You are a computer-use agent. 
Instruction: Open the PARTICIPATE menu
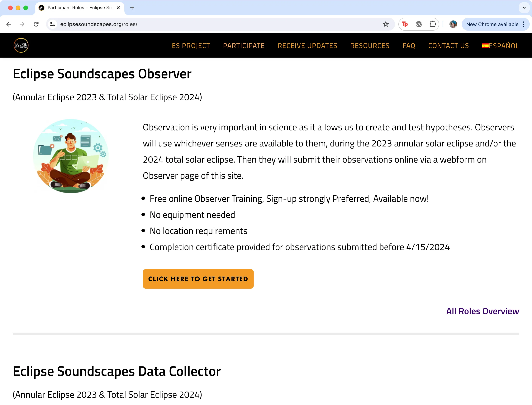(244, 46)
